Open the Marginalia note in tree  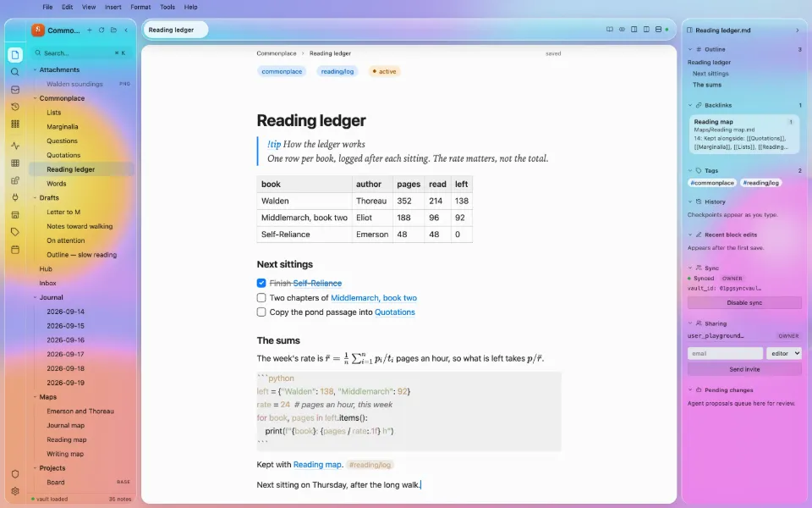[63, 126]
